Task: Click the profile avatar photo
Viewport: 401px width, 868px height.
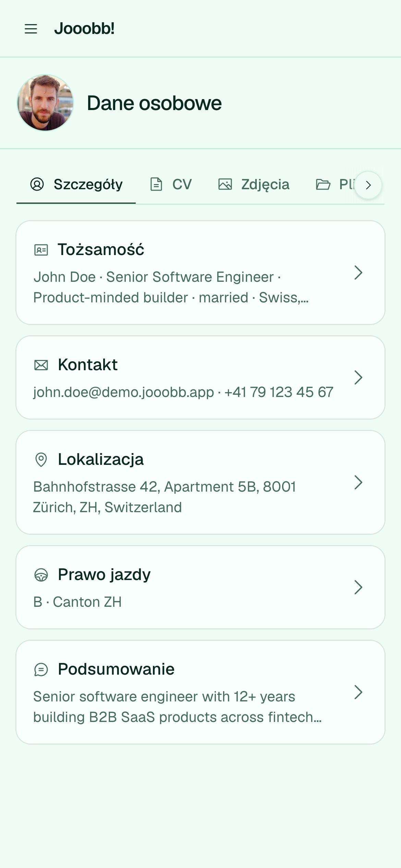Action: tap(45, 103)
